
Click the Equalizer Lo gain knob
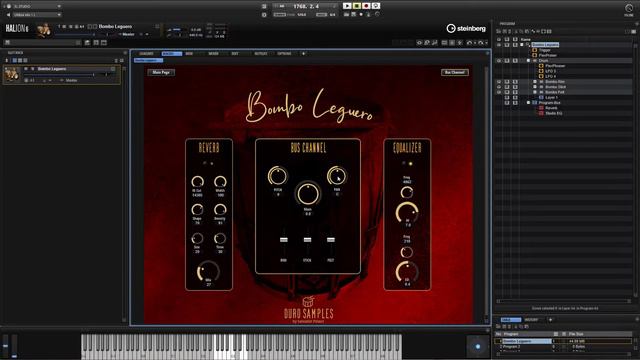(407, 272)
